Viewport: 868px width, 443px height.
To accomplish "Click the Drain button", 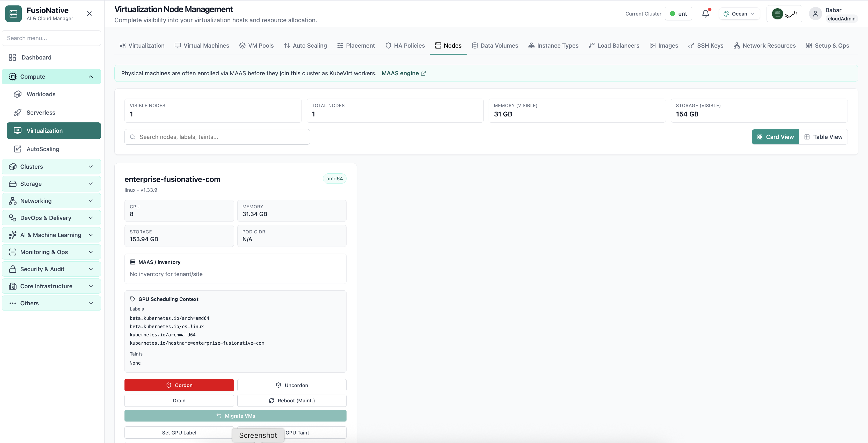I will (179, 401).
